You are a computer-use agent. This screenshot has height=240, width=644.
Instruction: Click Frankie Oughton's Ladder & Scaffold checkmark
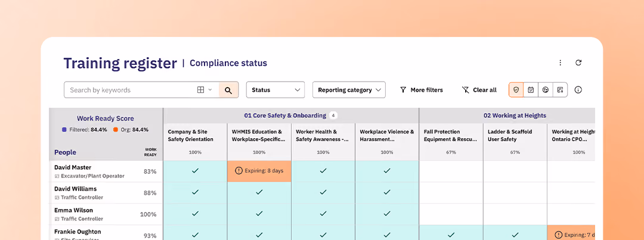tap(515, 235)
